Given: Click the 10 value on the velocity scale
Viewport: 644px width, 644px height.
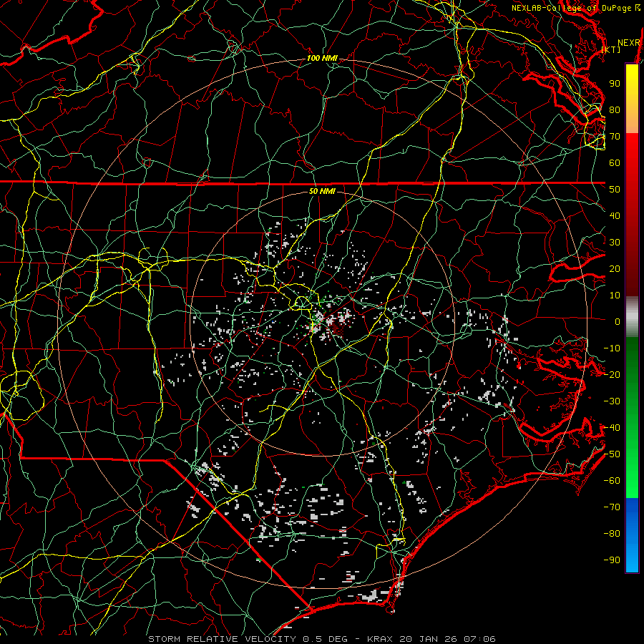Looking at the screenshot, I should tap(615, 296).
